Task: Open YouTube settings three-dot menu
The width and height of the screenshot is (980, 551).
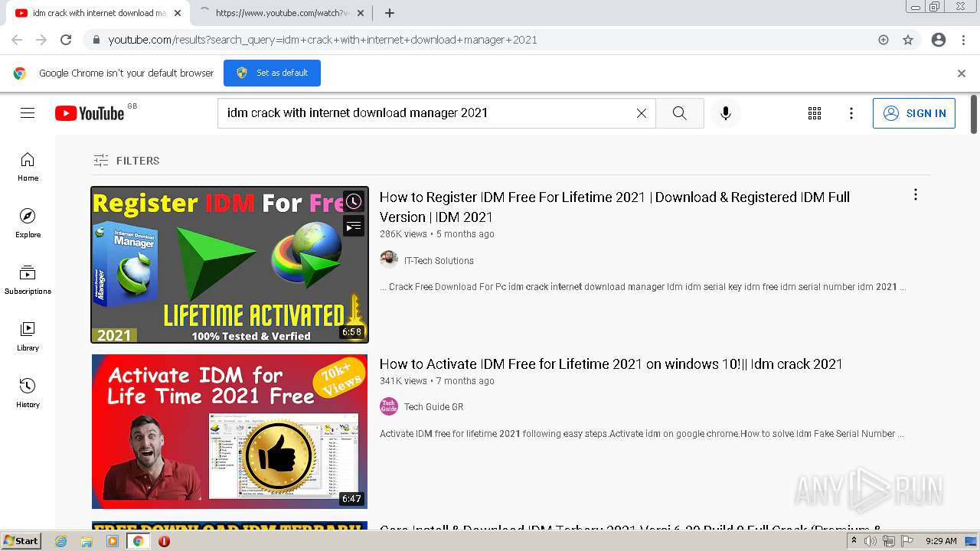Action: [x=851, y=113]
